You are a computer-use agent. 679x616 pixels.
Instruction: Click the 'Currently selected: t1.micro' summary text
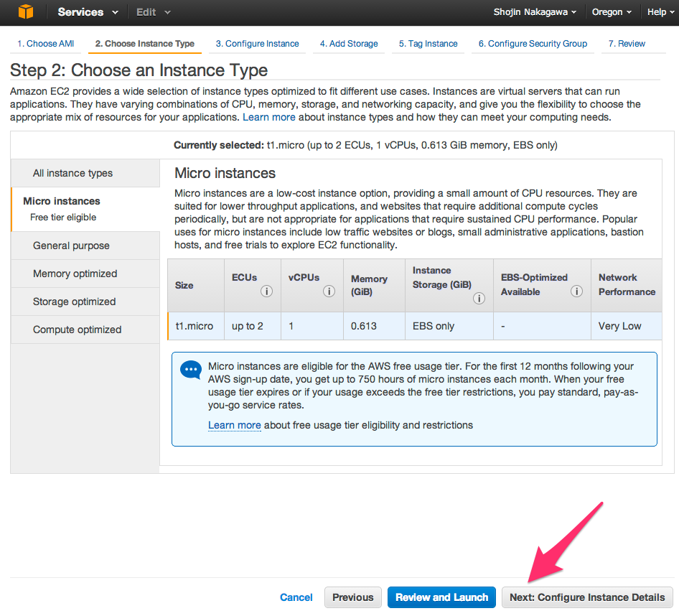tap(365, 145)
